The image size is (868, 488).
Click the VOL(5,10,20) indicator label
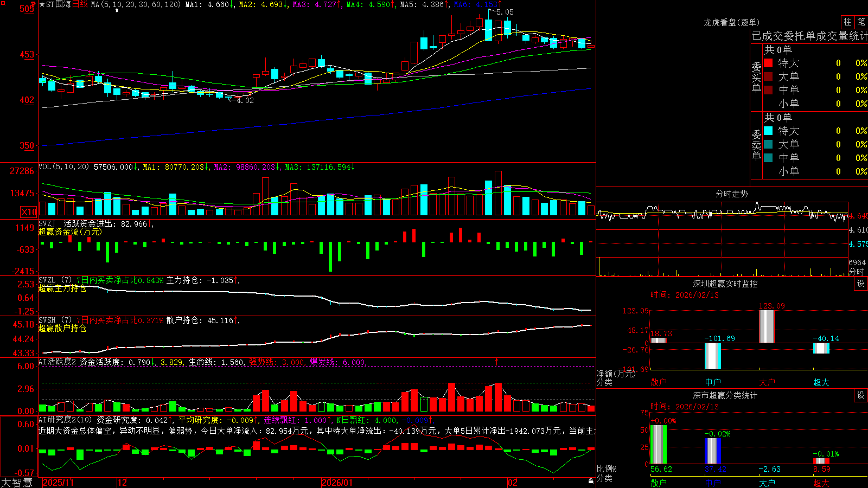point(63,167)
